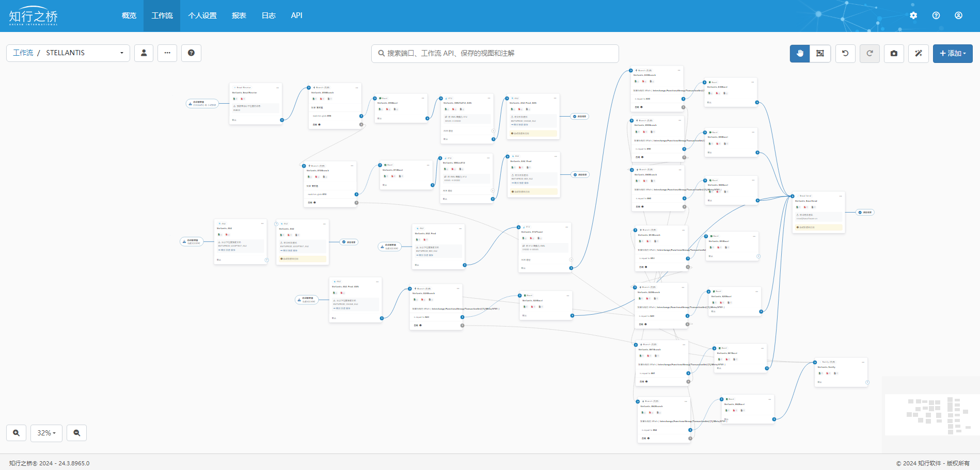Click the Stellantis_Notify node input port
The image size is (980, 470).
coord(815,362)
